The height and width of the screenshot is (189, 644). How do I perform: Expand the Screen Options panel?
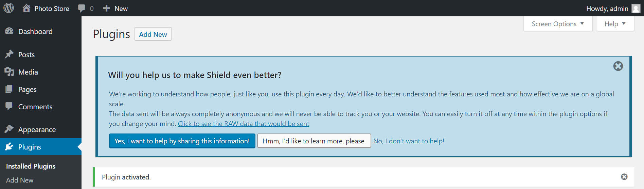(558, 24)
